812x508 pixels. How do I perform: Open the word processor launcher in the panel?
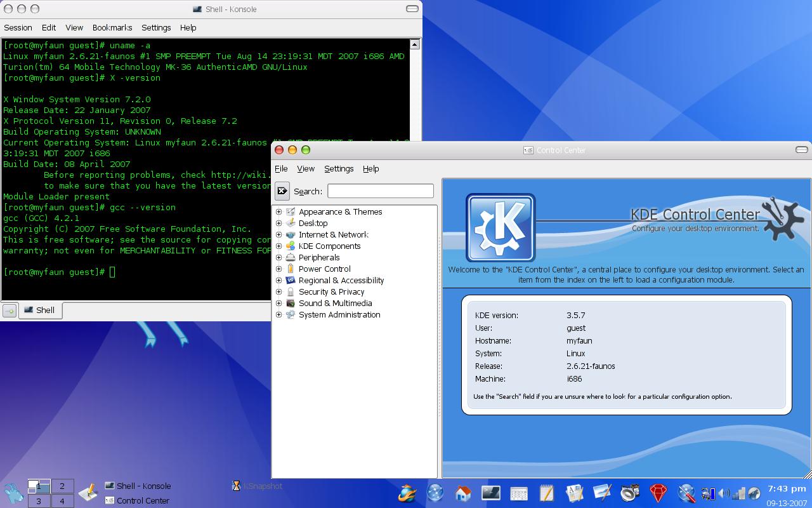(575, 493)
